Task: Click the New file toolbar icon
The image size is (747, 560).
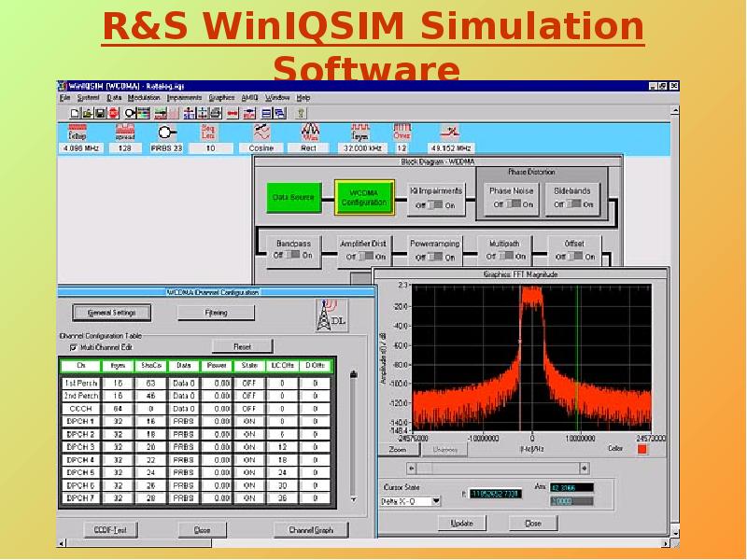Action: click(76, 113)
